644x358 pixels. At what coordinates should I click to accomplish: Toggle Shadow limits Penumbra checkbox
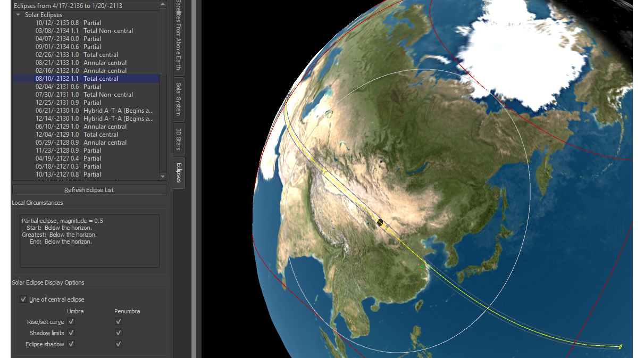pos(118,333)
